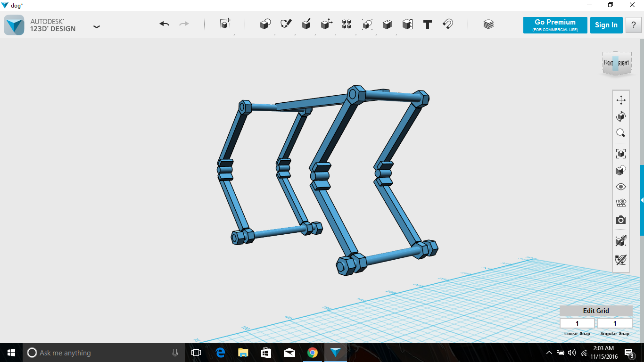Select the Zoom magnifier tool

(621, 133)
